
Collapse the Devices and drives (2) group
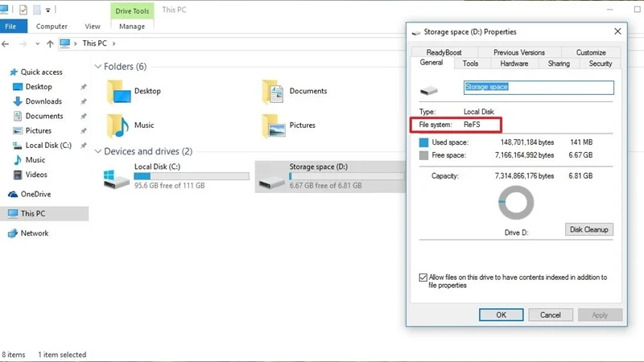coord(97,151)
